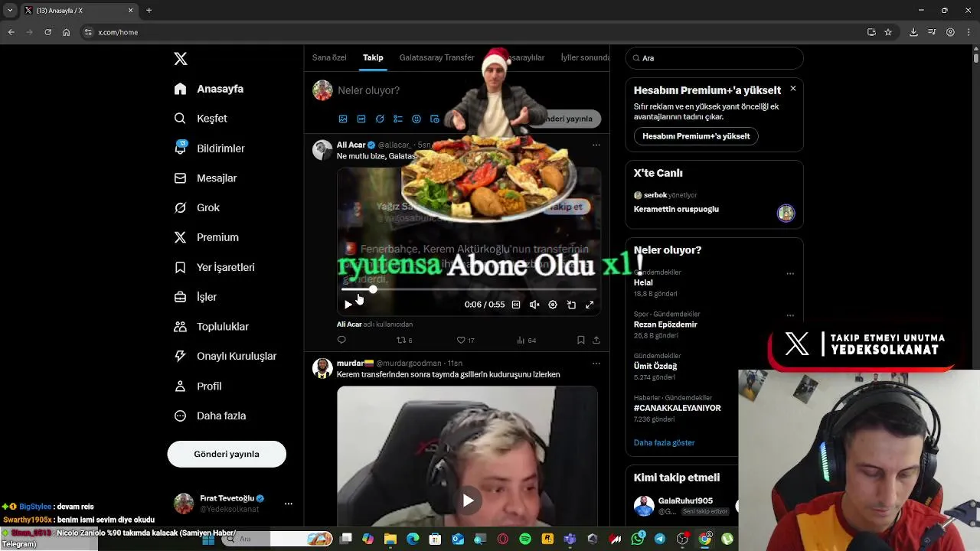The width and height of the screenshot is (980, 551).
Task: Play the video in murdar's post
Action: click(x=468, y=500)
